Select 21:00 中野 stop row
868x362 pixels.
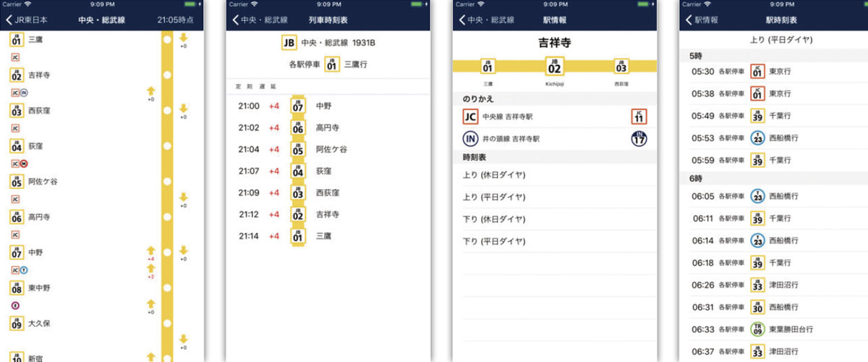pyautogui.click(x=328, y=106)
